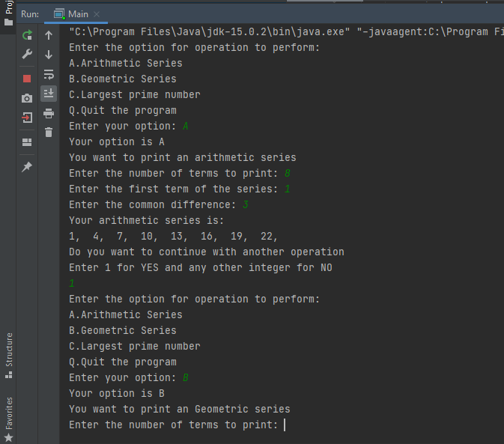Click the red Exit icon
The width and height of the screenshot is (504, 444).
point(27,118)
